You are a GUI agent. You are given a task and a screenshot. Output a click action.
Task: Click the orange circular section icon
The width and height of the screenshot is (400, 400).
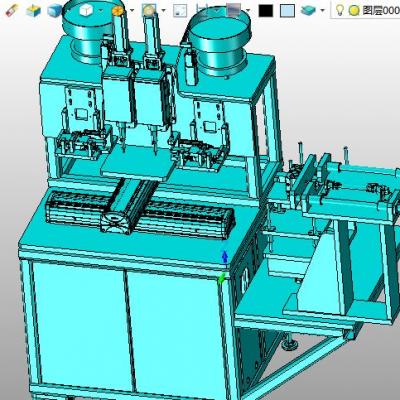117,11
